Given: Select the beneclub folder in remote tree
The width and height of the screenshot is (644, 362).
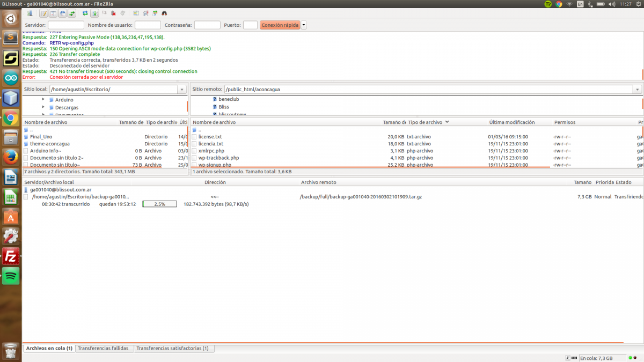Looking at the screenshot, I should point(229,99).
